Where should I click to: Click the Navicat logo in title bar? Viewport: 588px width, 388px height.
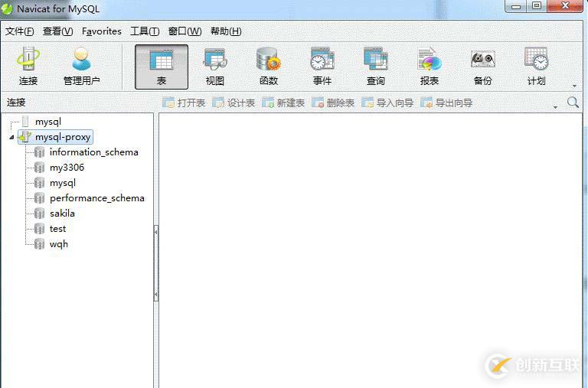coord(7,8)
